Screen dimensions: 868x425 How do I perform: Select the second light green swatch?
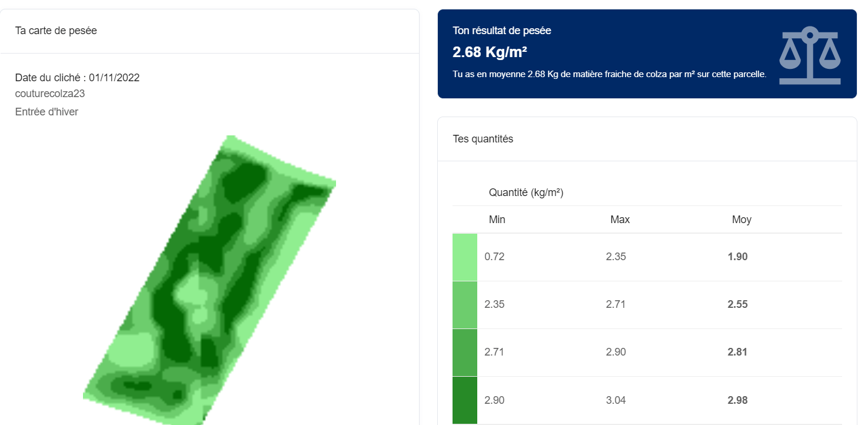click(465, 305)
